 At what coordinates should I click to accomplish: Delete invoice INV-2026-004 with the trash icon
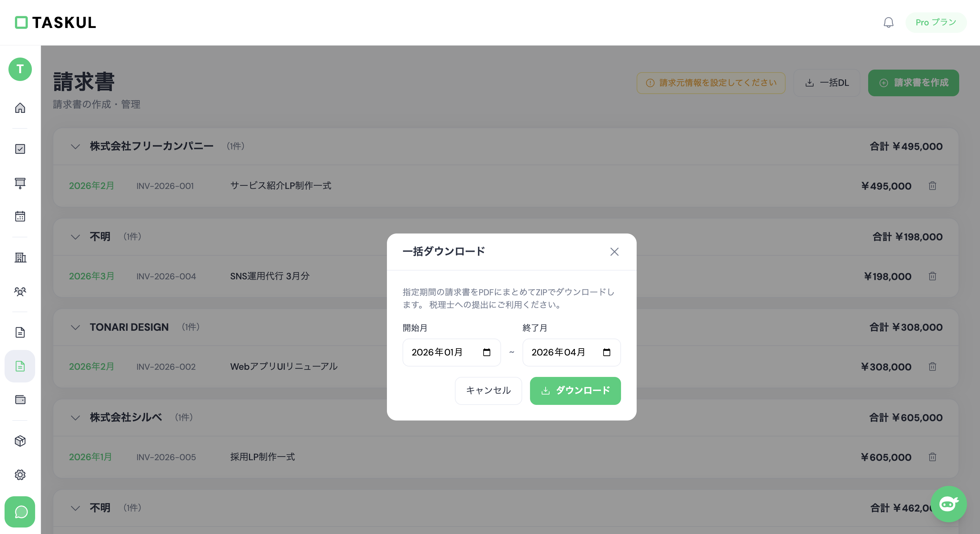pos(933,276)
